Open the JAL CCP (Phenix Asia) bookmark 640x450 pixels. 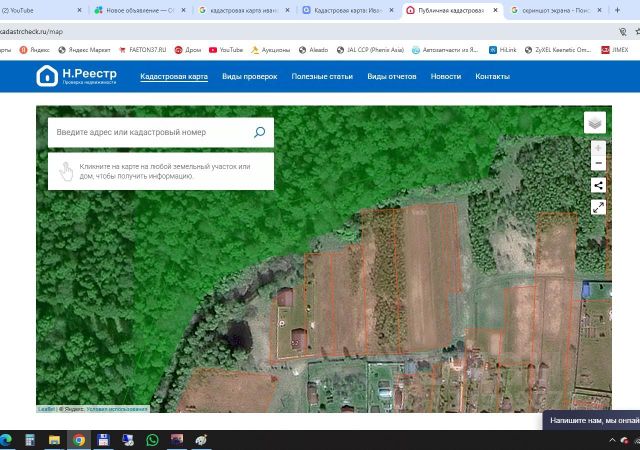pos(370,50)
